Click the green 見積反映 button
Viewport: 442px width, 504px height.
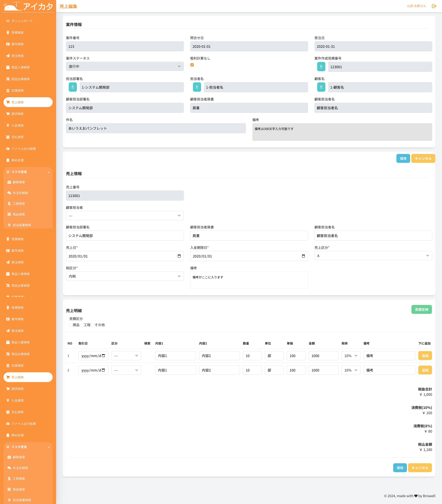(x=422, y=310)
